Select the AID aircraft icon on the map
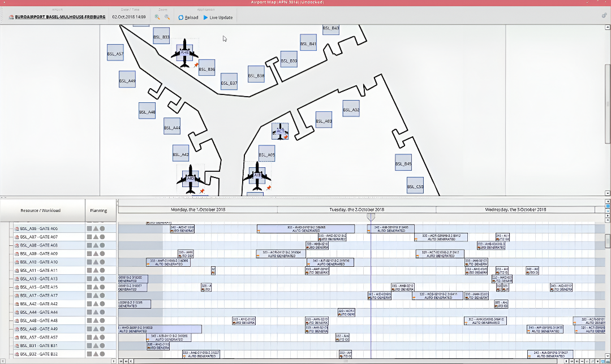 tap(191, 179)
